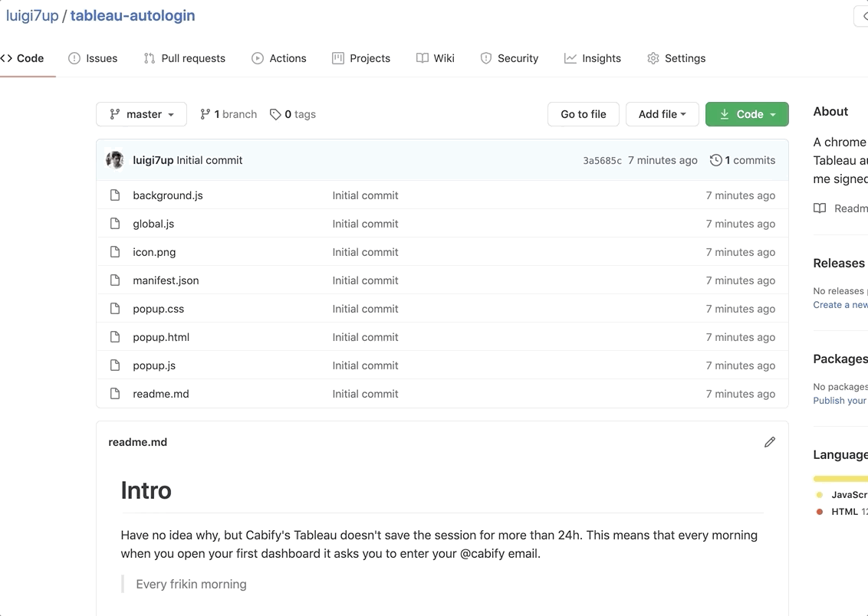Click red HTML color dot
This screenshot has width=868, height=616.
point(819,512)
